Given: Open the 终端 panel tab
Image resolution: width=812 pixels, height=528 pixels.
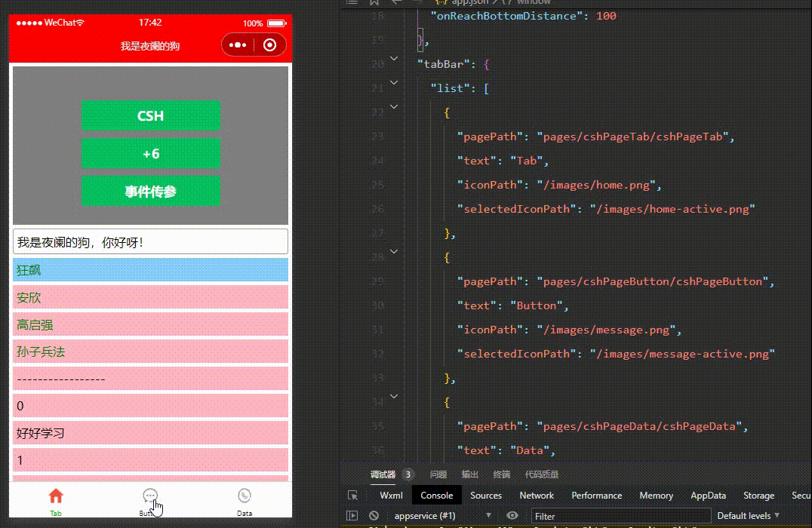Looking at the screenshot, I should [501, 474].
